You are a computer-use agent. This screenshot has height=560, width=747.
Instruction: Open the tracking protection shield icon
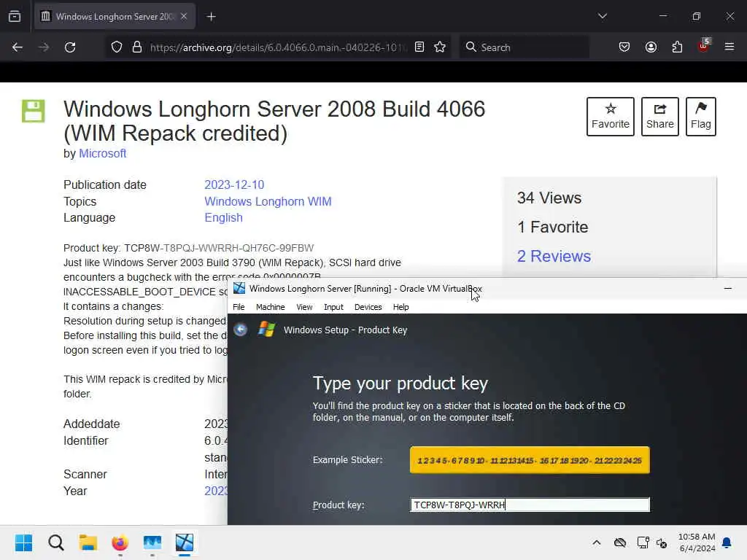point(117,47)
